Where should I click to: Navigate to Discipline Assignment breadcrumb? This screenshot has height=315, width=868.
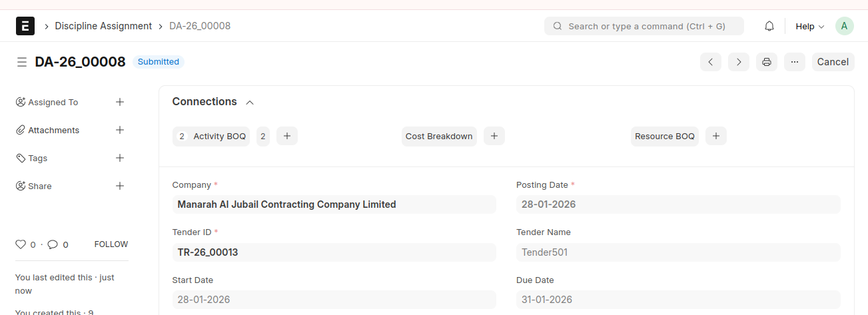click(x=103, y=26)
